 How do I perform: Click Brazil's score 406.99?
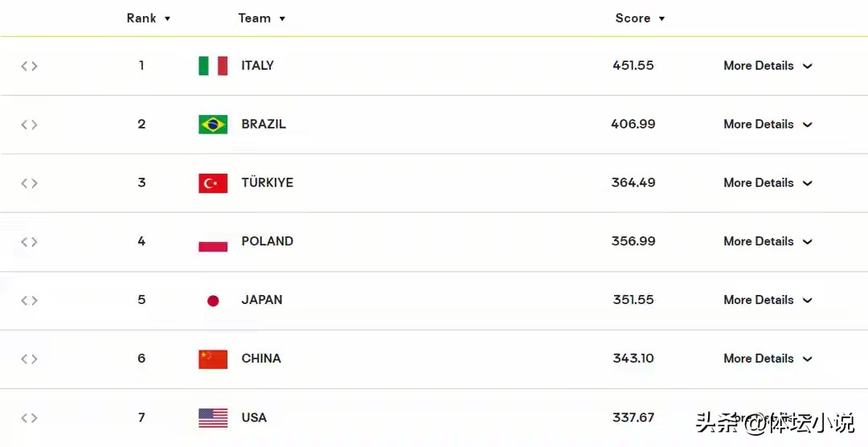(x=633, y=124)
